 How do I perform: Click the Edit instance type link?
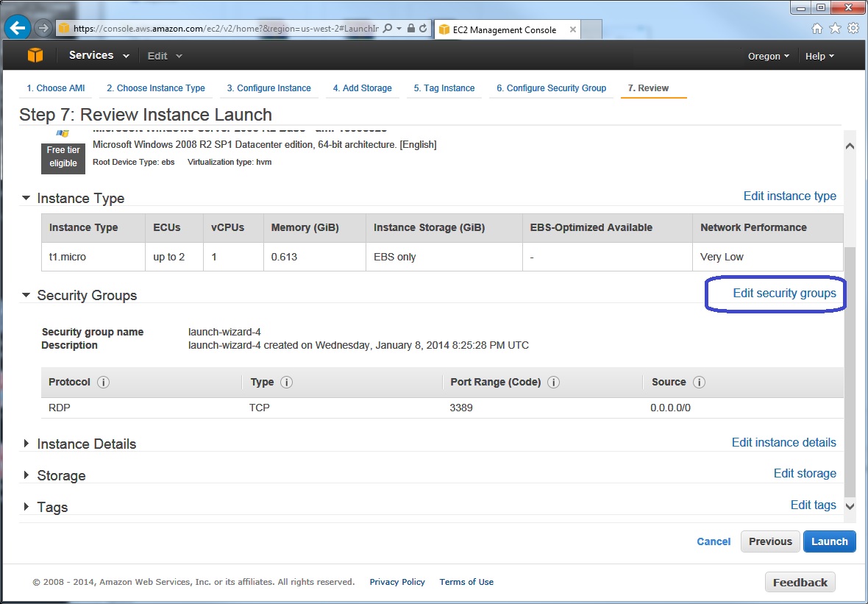click(x=789, y=196)
